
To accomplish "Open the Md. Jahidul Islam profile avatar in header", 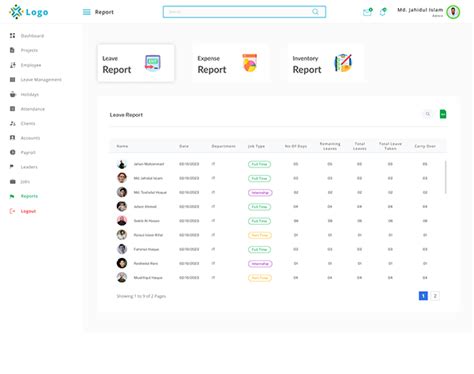I will 453,12.
